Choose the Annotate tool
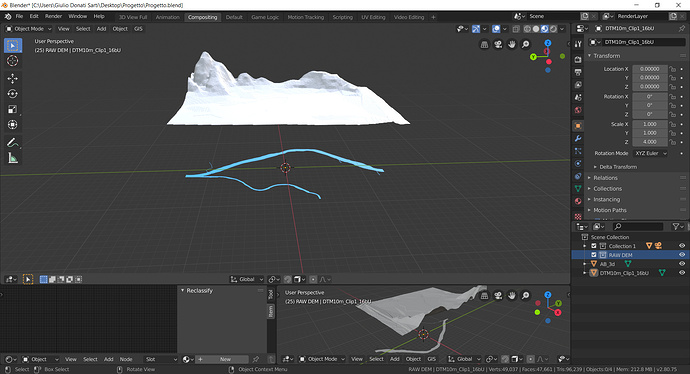 coord(13,143)
